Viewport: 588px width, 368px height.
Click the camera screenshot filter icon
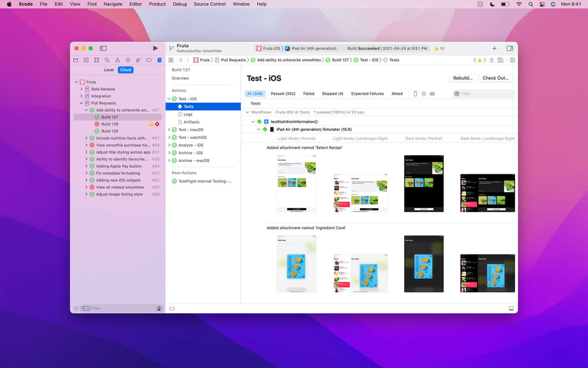coord(432,94)
